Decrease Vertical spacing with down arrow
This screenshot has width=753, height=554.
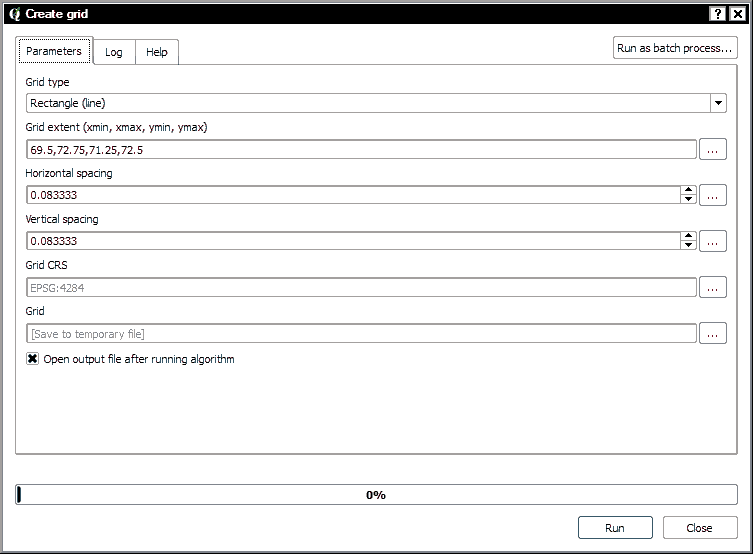click(688, 246)
